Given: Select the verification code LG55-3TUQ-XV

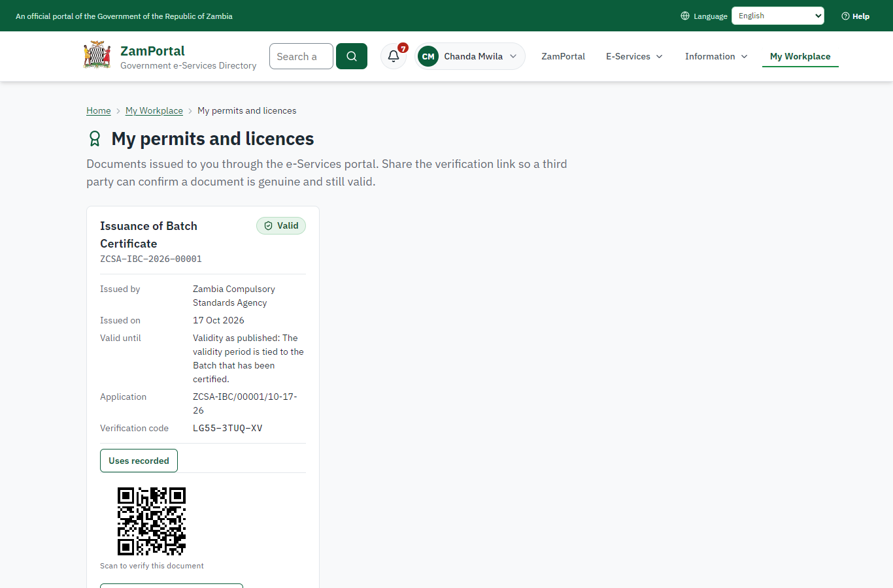Looking at the screenshot, I should pos(227,428).
